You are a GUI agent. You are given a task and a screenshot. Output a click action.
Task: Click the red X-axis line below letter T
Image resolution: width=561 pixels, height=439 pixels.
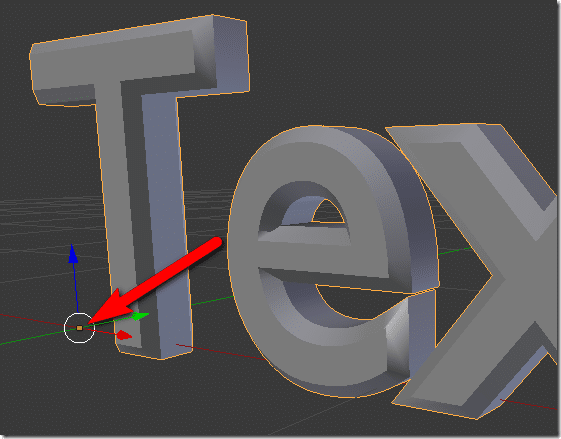pos(222,352)
